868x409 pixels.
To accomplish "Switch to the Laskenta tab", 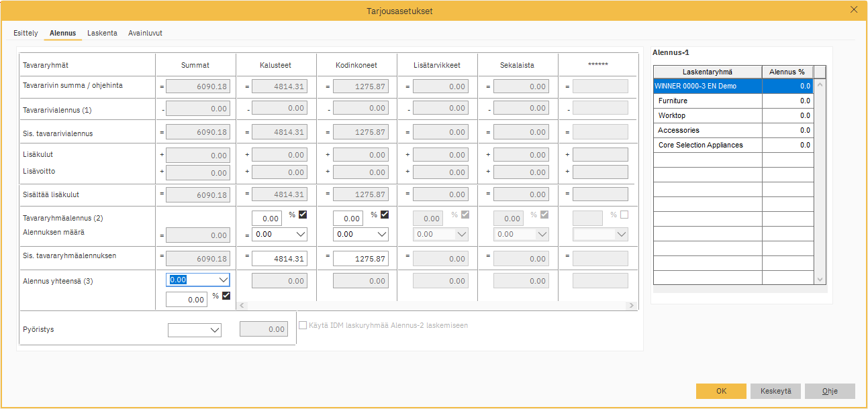I will click(x=102, y=32).
